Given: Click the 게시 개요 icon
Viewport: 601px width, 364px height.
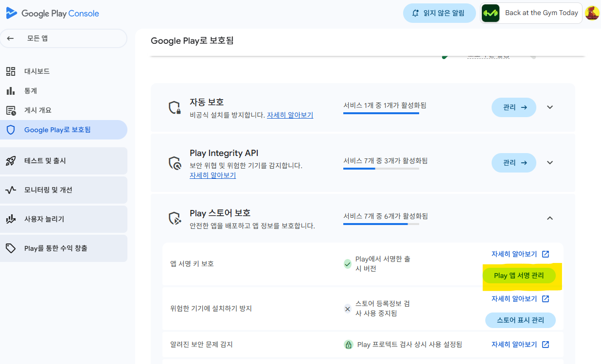Looking at the screenshot, I should [x=11, y=110].
